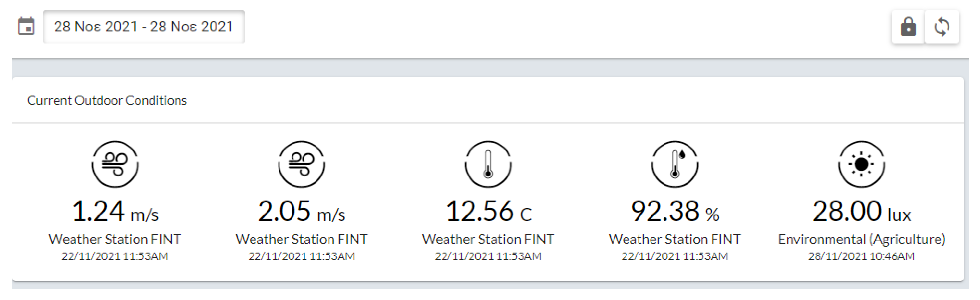The width and height of the screenshot is (980, 300).
Task: Click the humidity thermometer-droplet icon
Action: 675,164
